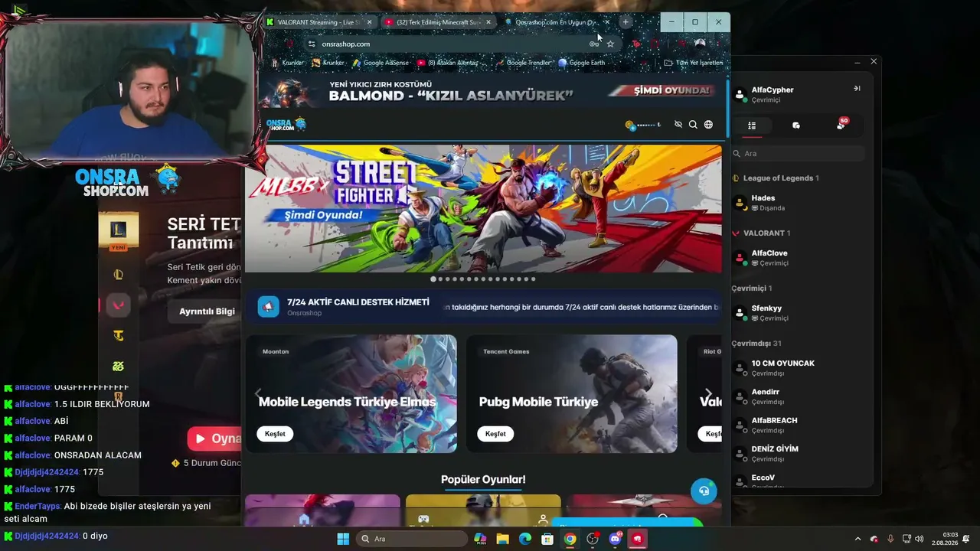Click the Ara search field in Riot friends panel
Screen dimensions: 980x551
[798, 153]
